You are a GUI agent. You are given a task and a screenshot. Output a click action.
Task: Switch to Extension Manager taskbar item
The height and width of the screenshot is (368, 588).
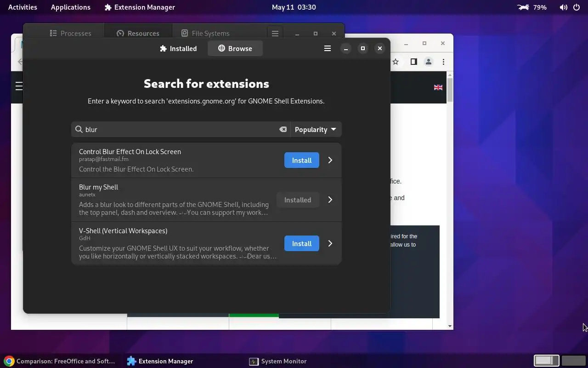(x=160, y=361)
